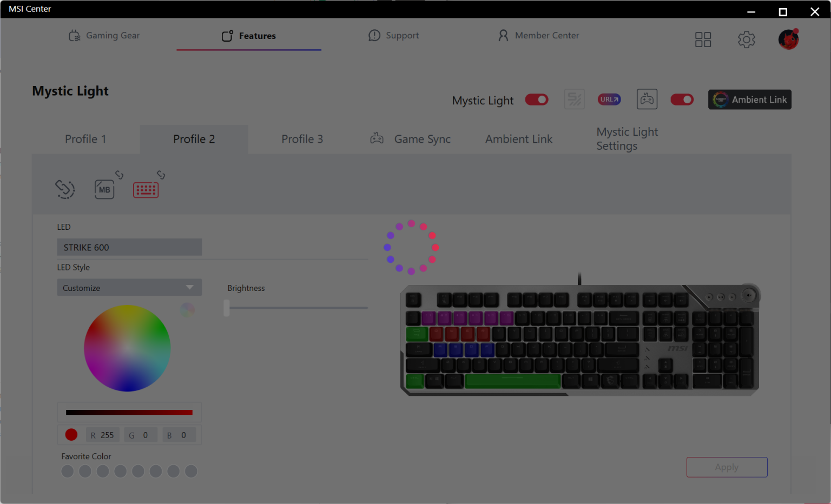
Task: Click the STRIKE 600 LED field
Action: pos(129,247)
